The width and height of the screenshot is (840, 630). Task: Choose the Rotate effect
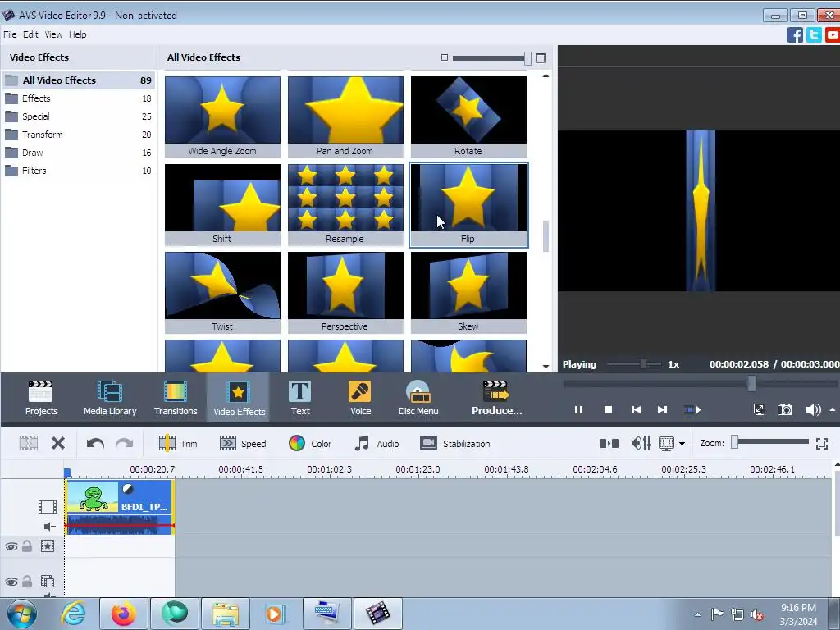468,116
